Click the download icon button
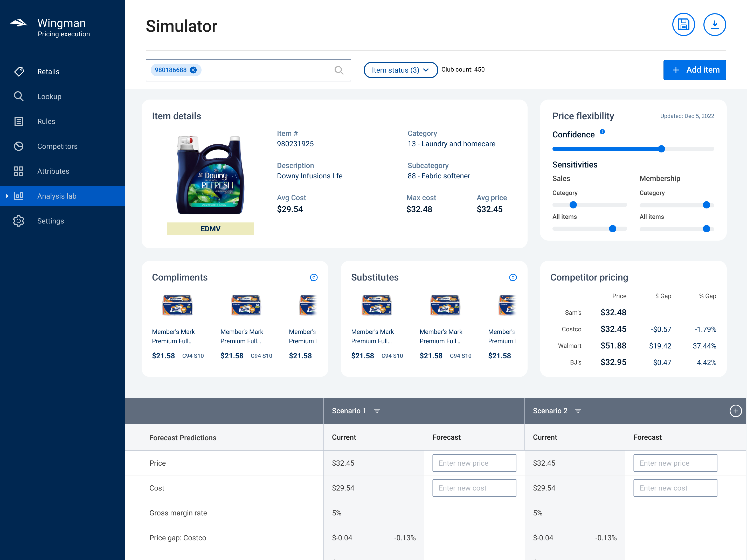This screenshot has height=560, width=747. click(714, 25)
